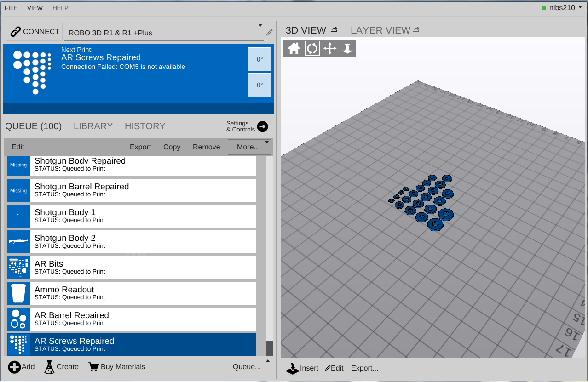
Task: Click the upper extruder temperature 0° box
Action: 259,59
